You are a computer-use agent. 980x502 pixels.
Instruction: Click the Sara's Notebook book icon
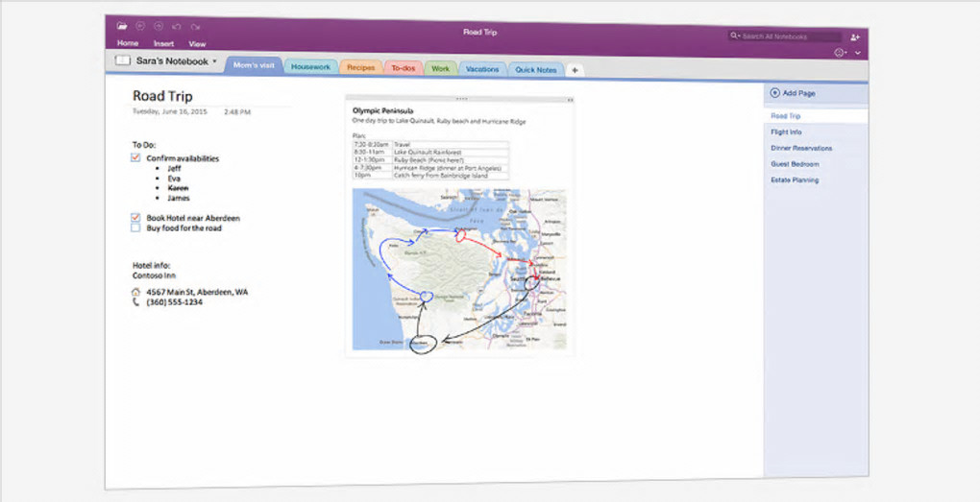coord(123,60)
